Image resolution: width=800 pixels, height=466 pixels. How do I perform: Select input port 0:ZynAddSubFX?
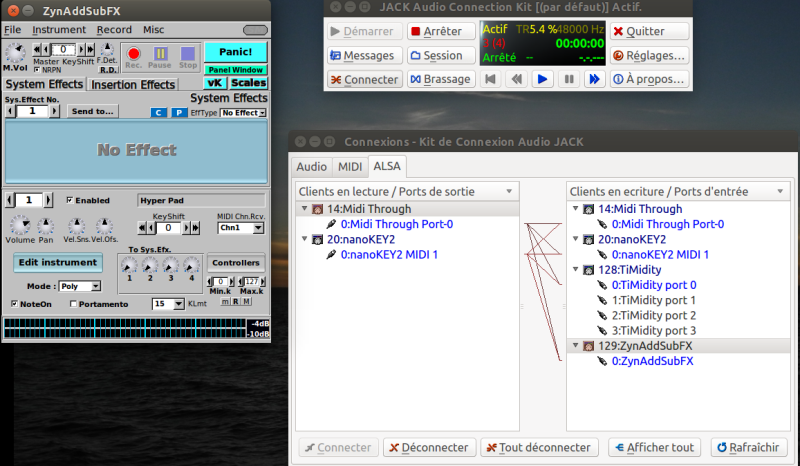(x=653, y=361)
